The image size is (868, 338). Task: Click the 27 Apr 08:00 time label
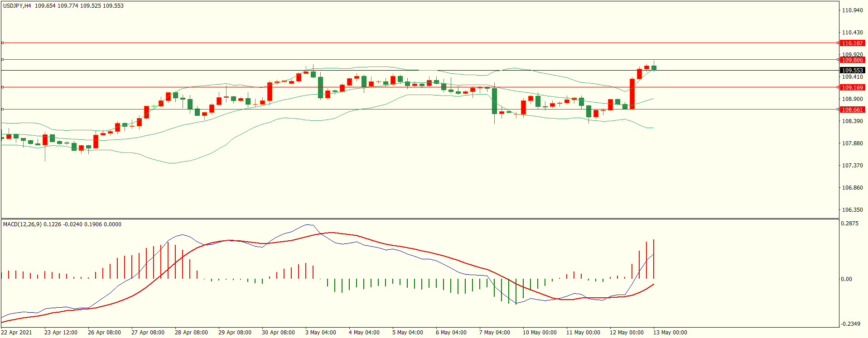[x=148, y=333]
